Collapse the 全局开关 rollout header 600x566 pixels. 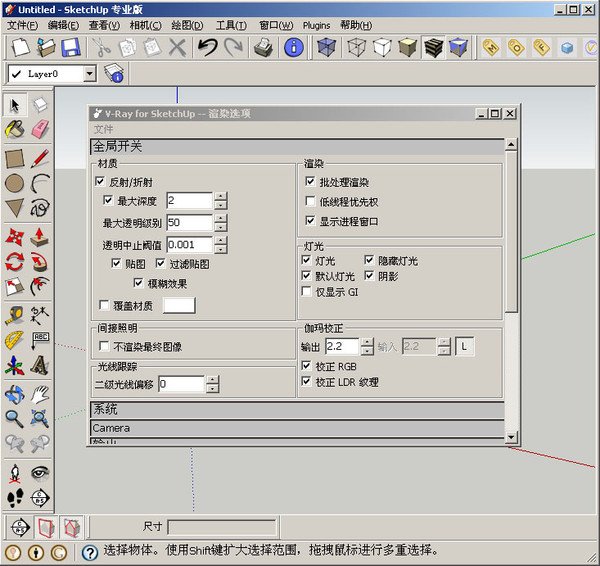click(297, 147)
